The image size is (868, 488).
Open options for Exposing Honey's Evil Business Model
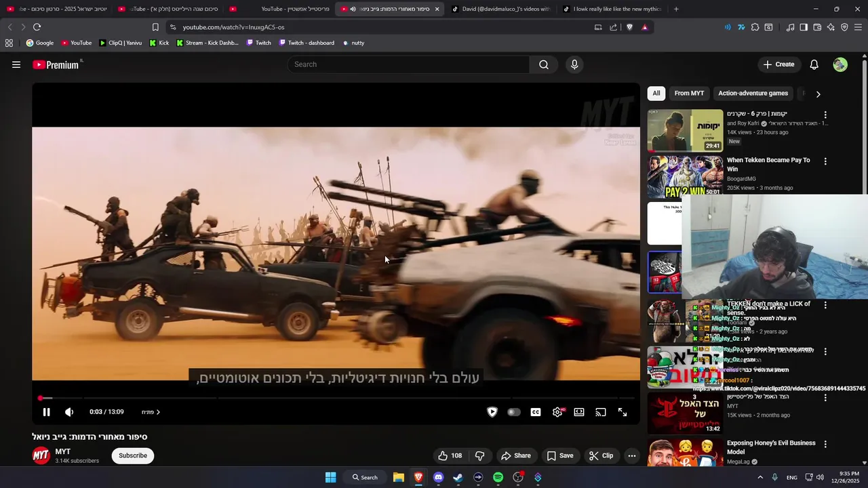(x=825, y=444)
